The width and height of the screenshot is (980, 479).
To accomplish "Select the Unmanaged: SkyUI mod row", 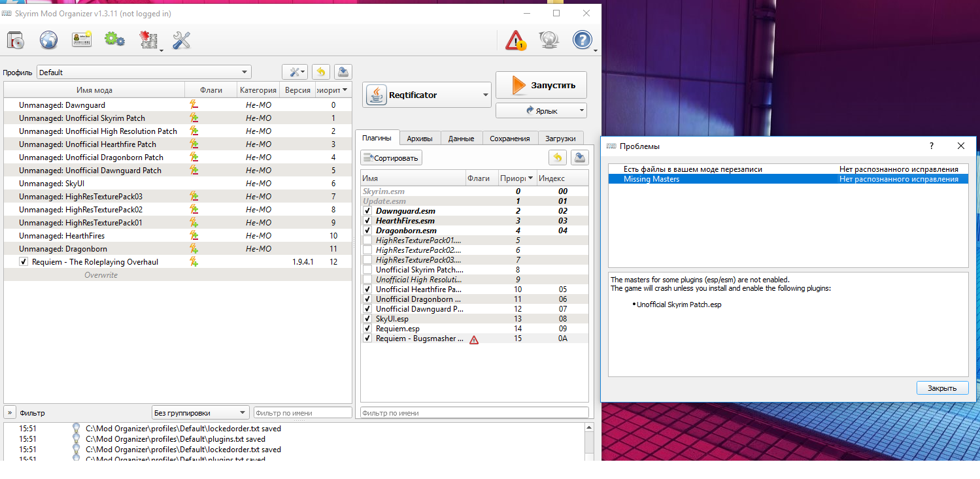I will pyautogui.click(x=178, y=184).
